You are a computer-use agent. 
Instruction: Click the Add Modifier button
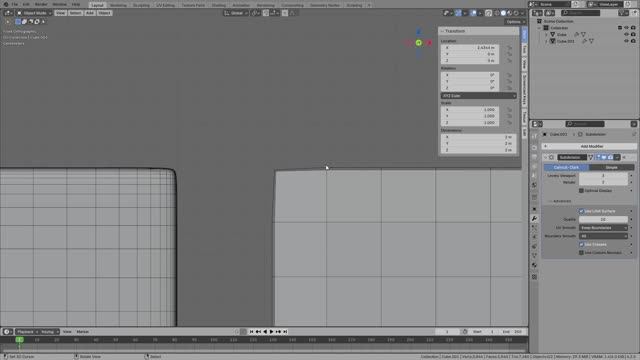click(x=589, y=146)
